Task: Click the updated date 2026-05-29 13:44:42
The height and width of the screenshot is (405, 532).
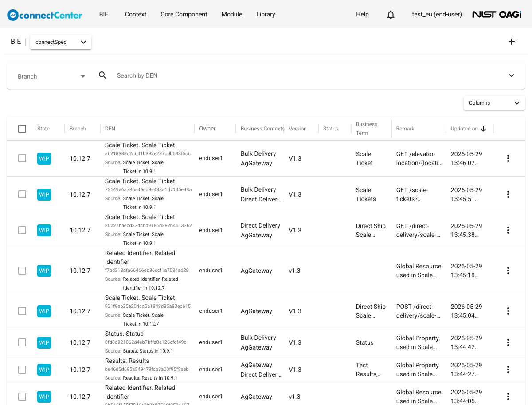Action: 466,342
